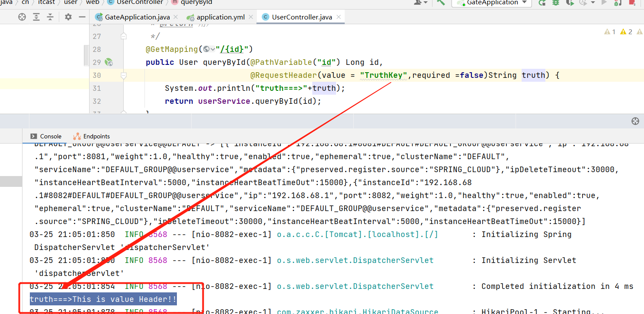Screen dimensions: 644x314
Task: Click the user breadcrumb segment
Action: (x=70, y=3)
